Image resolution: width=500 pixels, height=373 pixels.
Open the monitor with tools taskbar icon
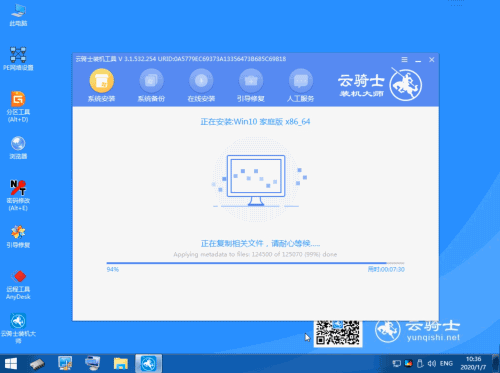tap(65, 363)
